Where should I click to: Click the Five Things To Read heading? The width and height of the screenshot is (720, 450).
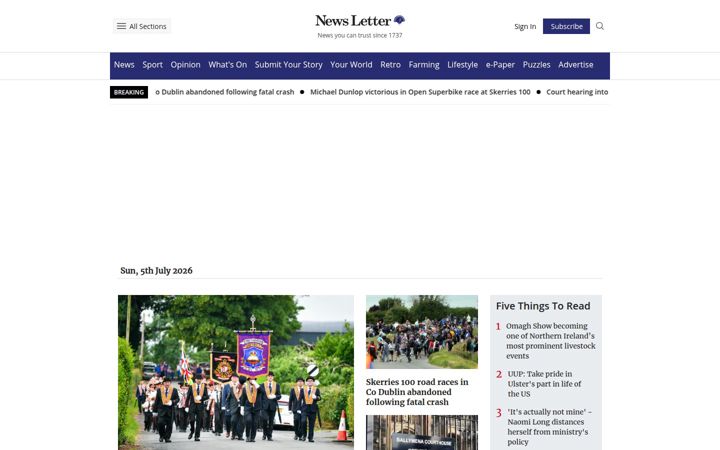point(543,306)
